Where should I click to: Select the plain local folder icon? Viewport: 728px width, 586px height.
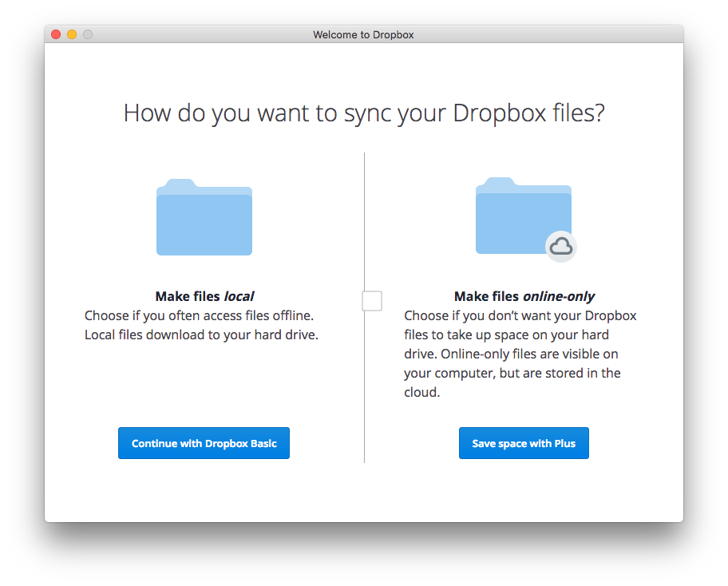point(204,217)
